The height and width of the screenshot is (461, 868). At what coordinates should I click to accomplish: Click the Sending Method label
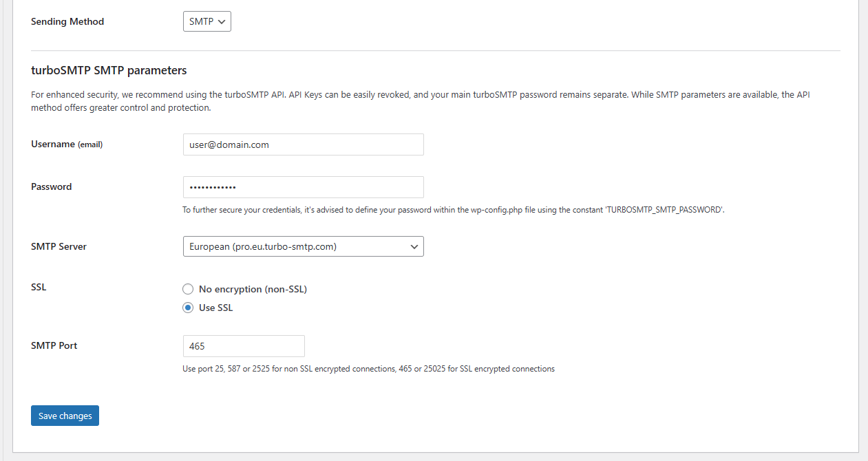(67, 22)
